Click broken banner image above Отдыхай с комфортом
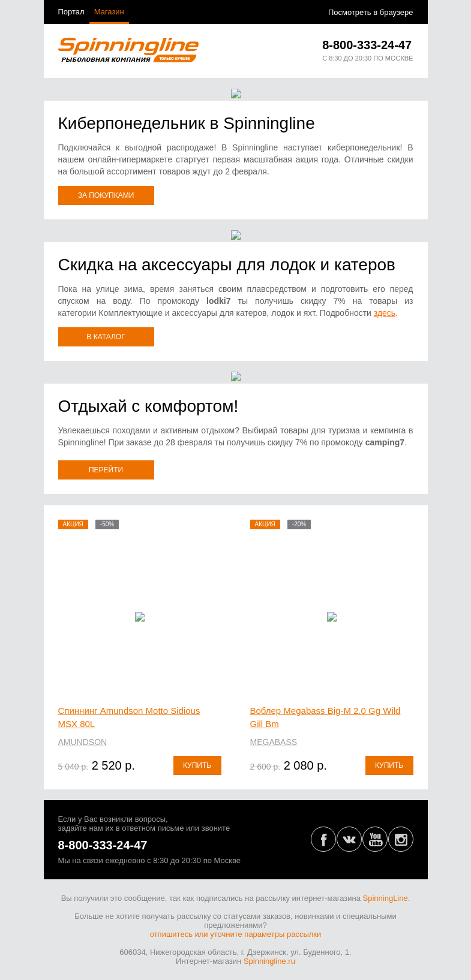Viewport: 471px width, 980px height. point(236,376)
